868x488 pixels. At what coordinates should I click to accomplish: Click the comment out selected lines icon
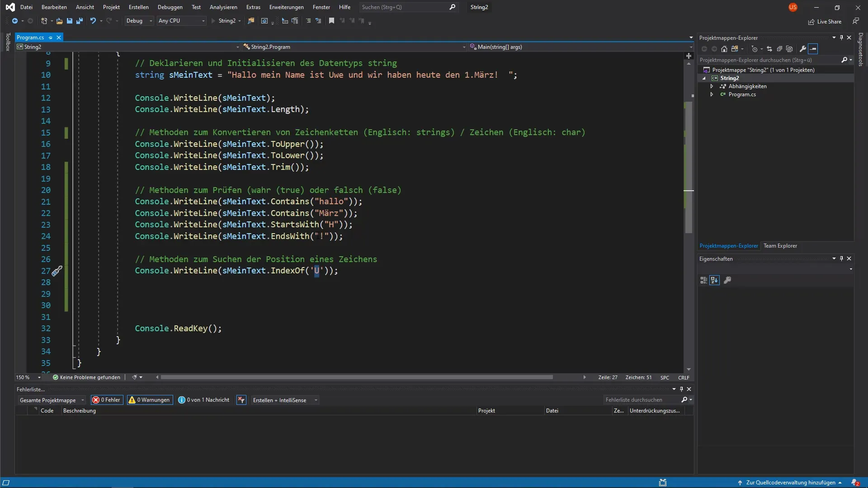[309, 21]
